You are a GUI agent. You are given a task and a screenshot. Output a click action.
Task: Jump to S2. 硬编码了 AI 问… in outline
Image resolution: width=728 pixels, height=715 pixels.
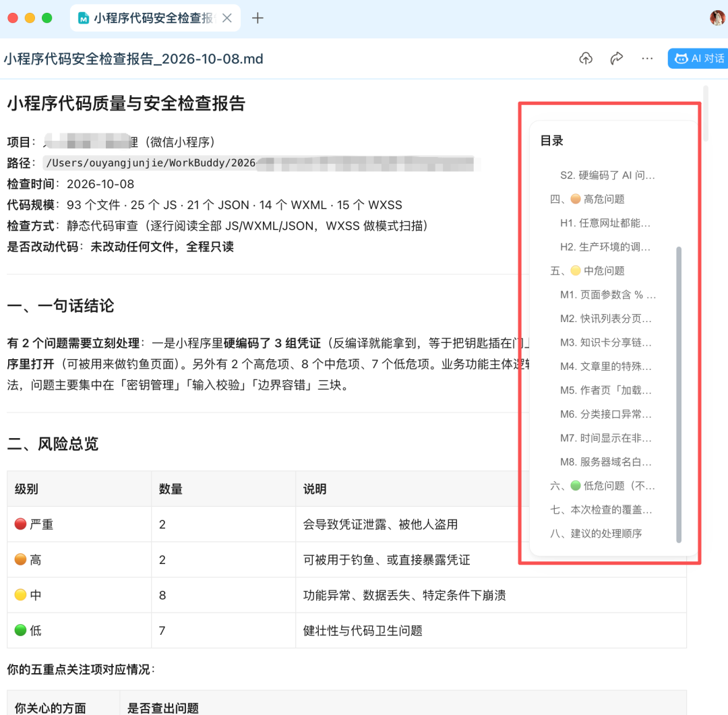[607, 175]
